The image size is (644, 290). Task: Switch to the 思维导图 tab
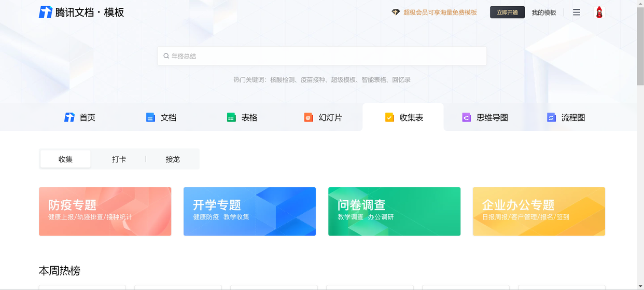tap(484, 117)
